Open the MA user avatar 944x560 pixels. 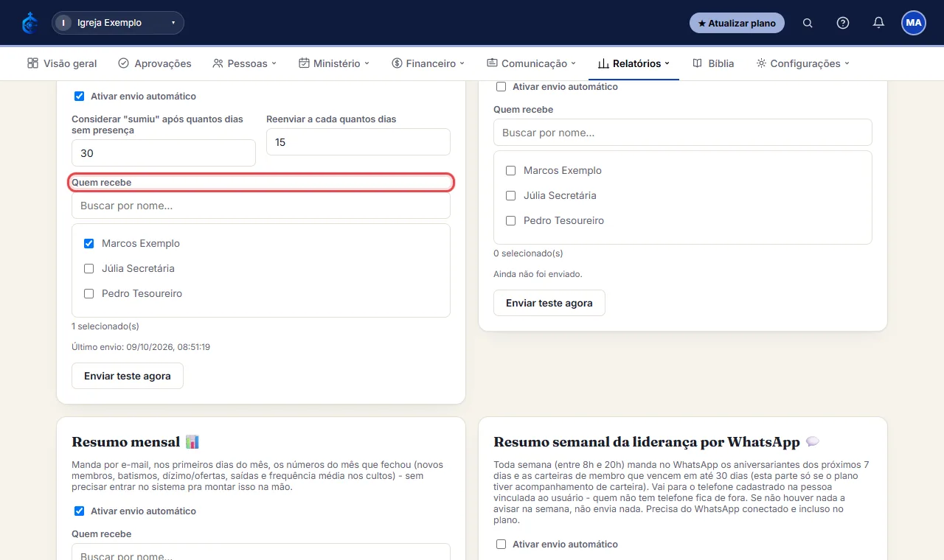[x=914, y=23]
